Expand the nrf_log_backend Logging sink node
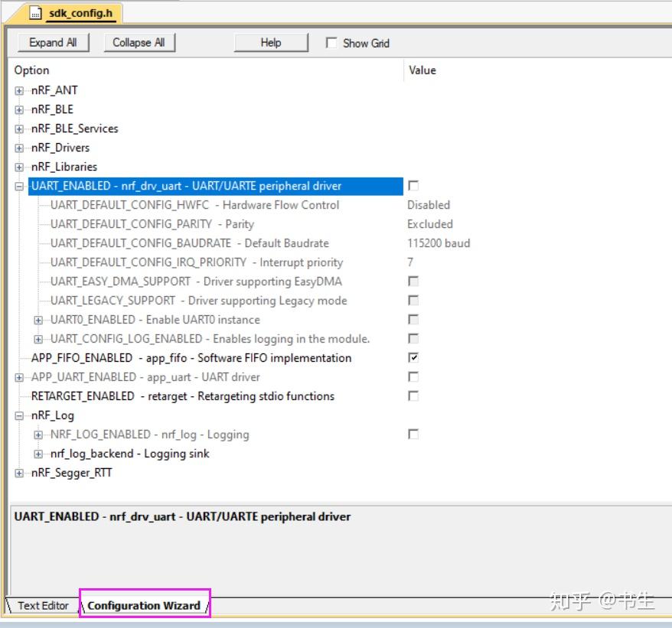 tap(38, 454)
